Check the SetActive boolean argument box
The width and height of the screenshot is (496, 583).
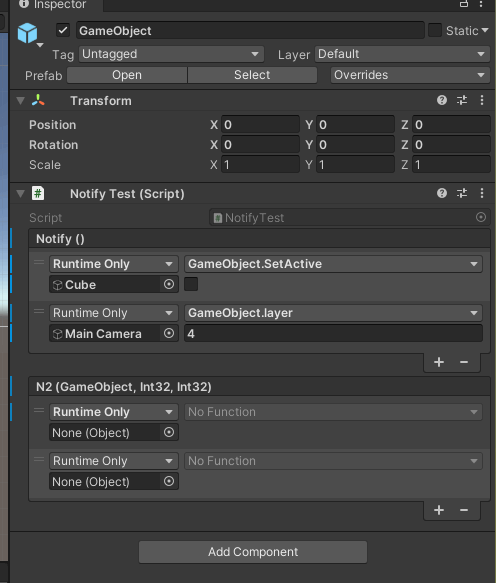(191, 284)
